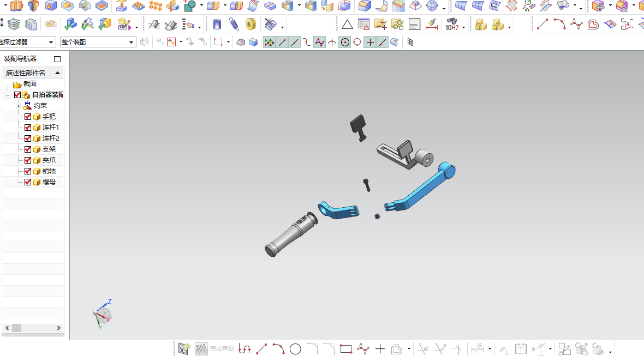The width and height of the screenshot is (644, 356).
Task: Open the delete spring tool dropdown arrow
Action: pos(283,27)
